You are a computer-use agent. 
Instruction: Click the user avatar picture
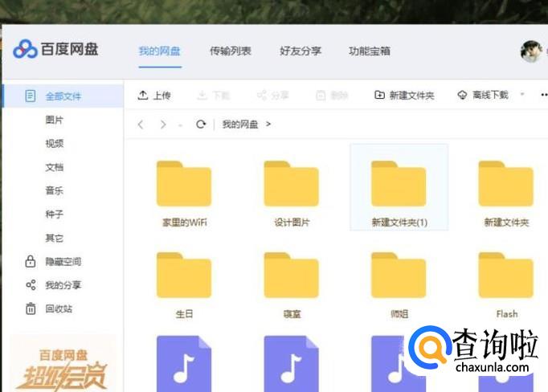click(531, 51)
